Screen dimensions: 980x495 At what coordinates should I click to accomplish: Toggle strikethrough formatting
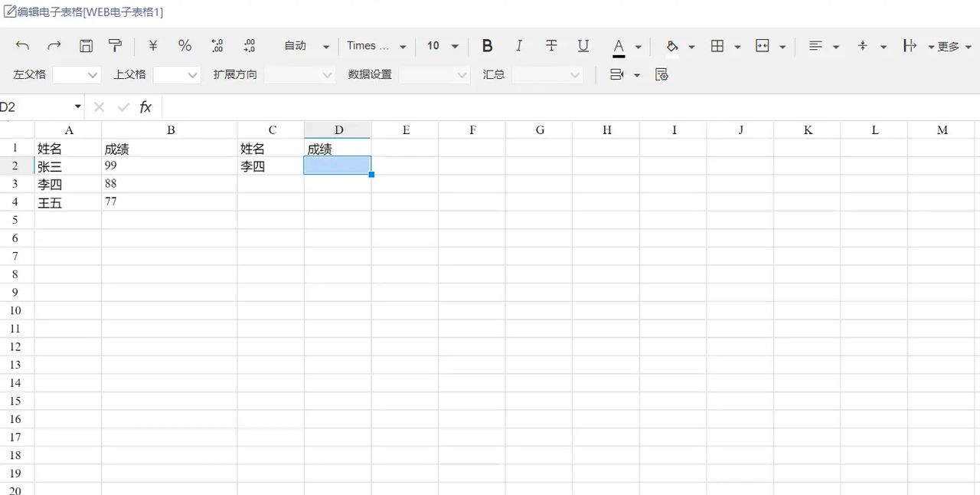551,46
